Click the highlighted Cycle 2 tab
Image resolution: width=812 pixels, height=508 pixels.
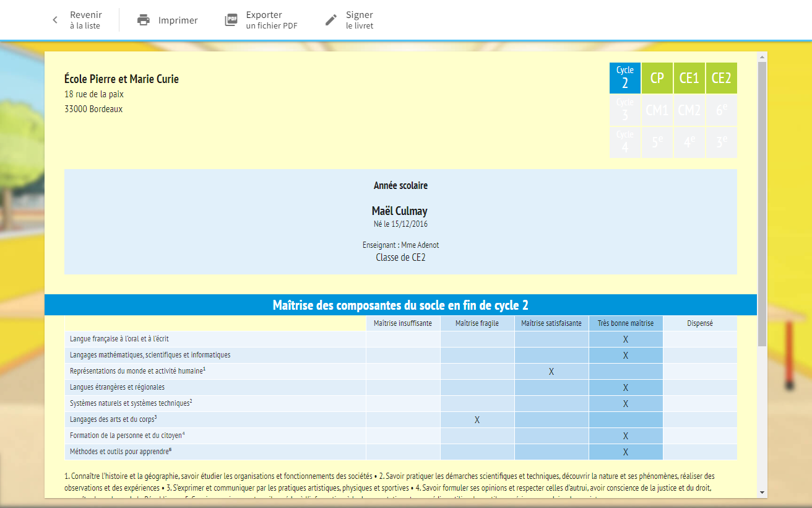pyautogui.click(x=625, y=77)
